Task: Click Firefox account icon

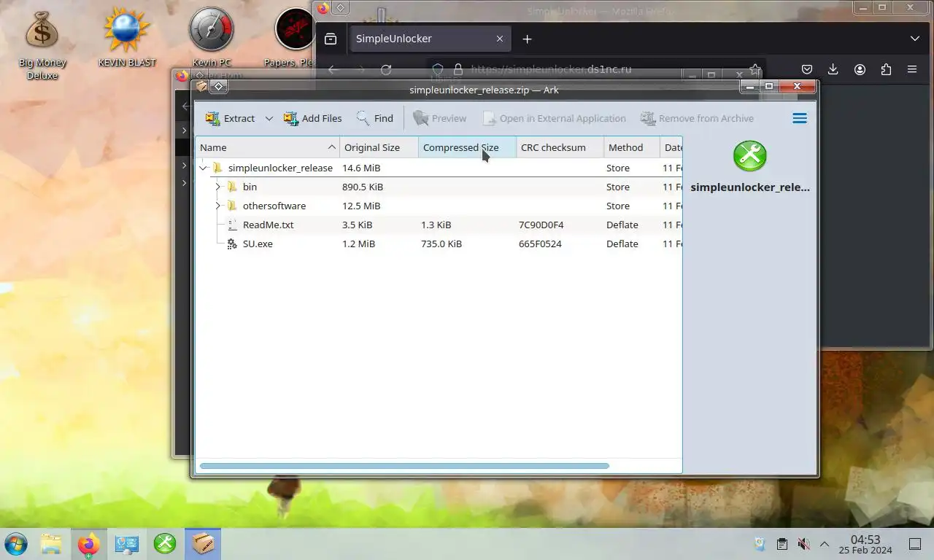Action: click(x=860, y=69)
